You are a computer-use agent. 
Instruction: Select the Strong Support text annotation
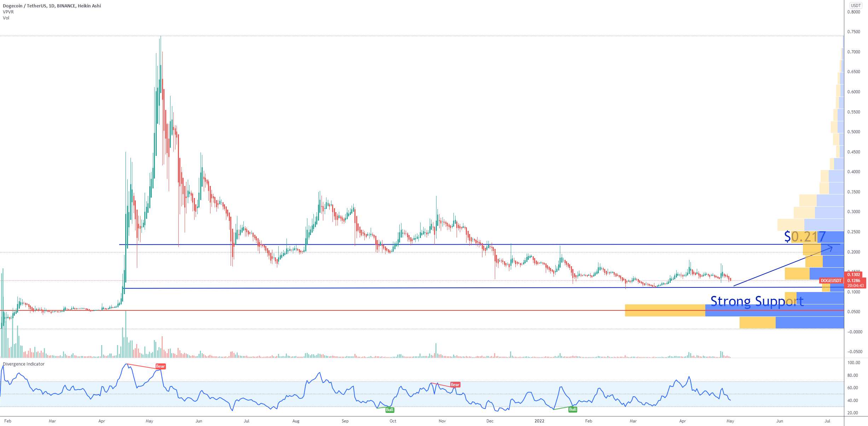click(x=757, y=302)
